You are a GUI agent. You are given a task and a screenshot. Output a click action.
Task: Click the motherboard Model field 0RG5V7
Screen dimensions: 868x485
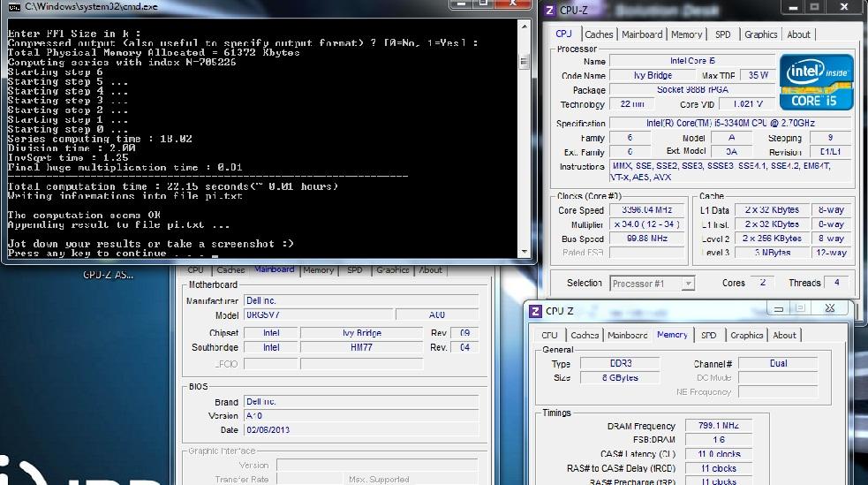(319, 315)
